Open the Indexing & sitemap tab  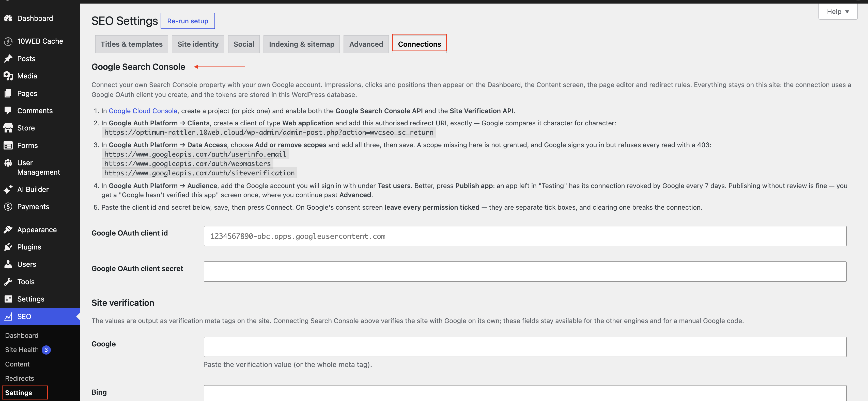tap(302, 44)
